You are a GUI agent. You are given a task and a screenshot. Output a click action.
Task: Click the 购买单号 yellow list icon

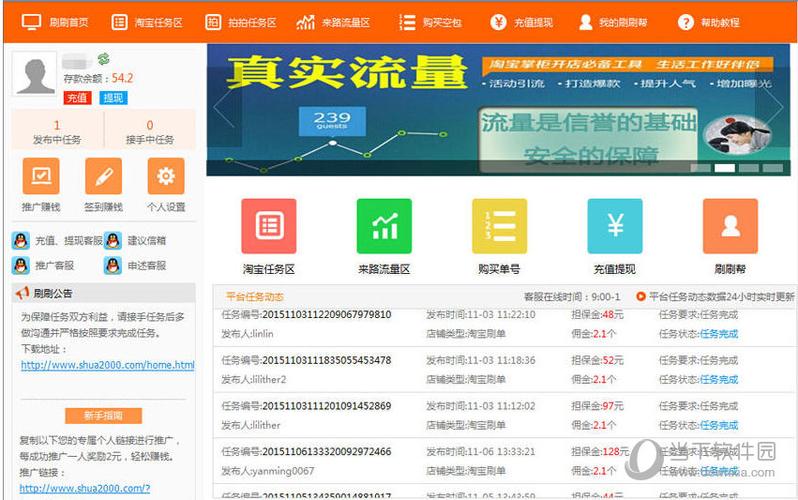[x=499, y=226]
